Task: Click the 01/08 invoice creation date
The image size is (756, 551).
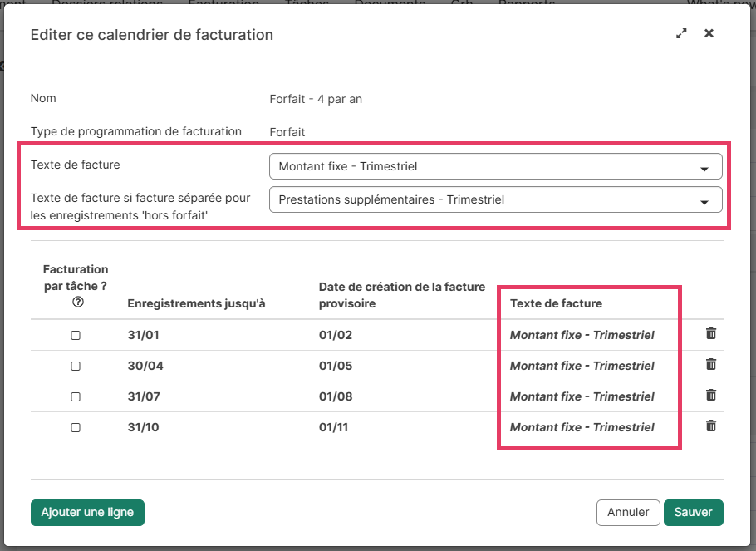Action: click(336, 397)
